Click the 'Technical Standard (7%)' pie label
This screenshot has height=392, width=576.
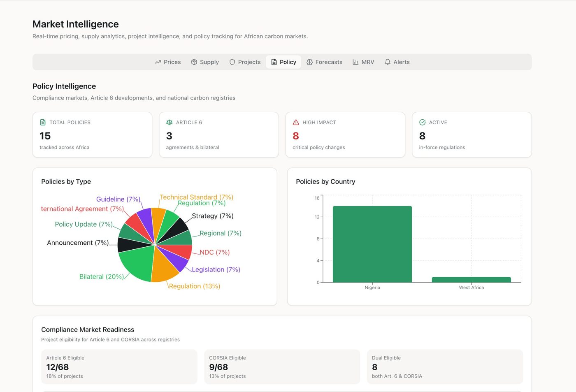196,197
